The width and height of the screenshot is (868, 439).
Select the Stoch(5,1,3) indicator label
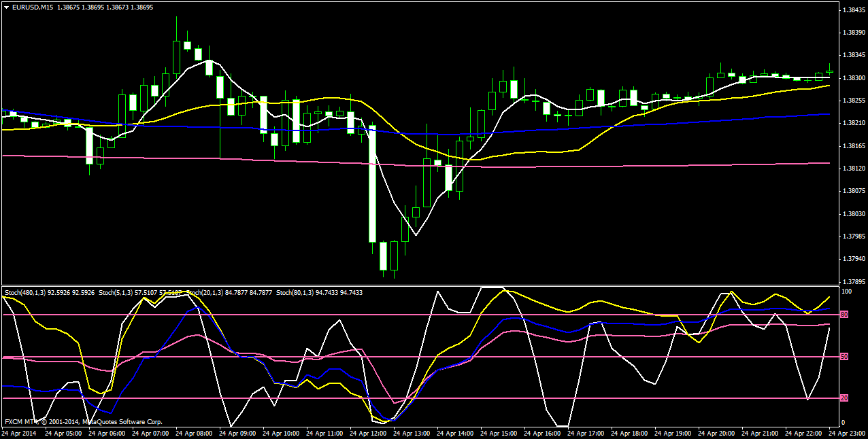coord(116,293)
